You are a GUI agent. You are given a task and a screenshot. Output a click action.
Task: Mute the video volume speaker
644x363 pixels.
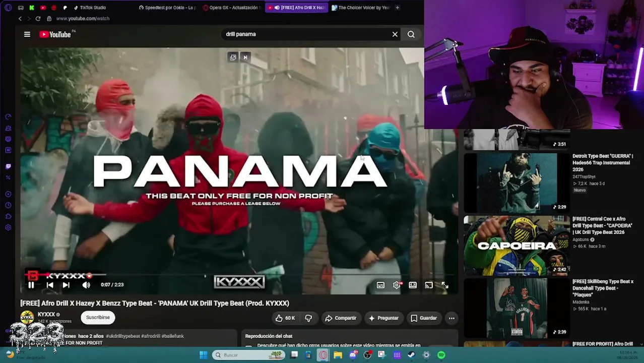click(86, 285)
